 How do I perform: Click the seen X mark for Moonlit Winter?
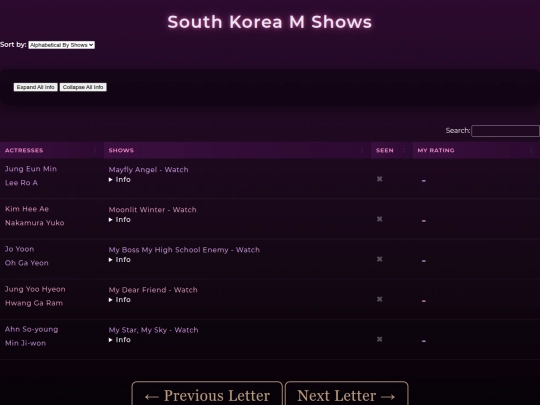(x=380, y=219)
